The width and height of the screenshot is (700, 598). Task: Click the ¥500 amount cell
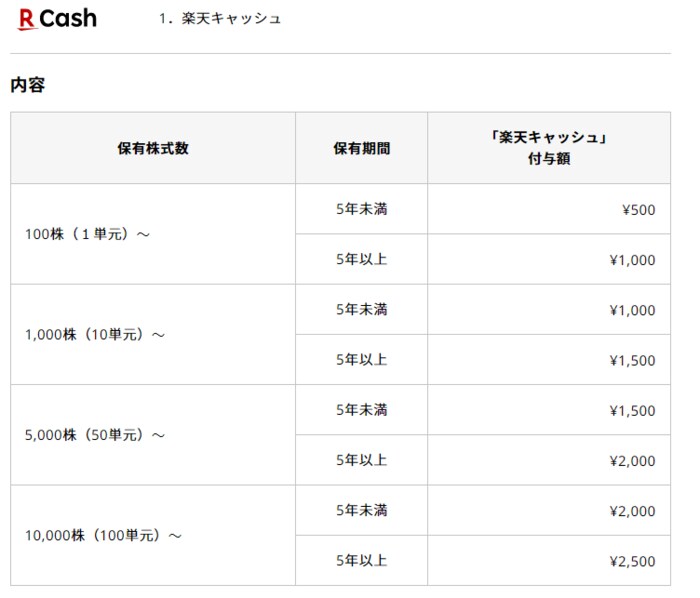pyautogui.click(x=637, y=210)
